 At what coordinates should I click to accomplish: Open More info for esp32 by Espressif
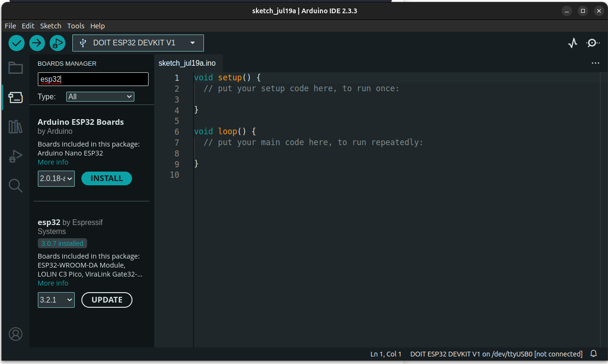coord(53,283)
